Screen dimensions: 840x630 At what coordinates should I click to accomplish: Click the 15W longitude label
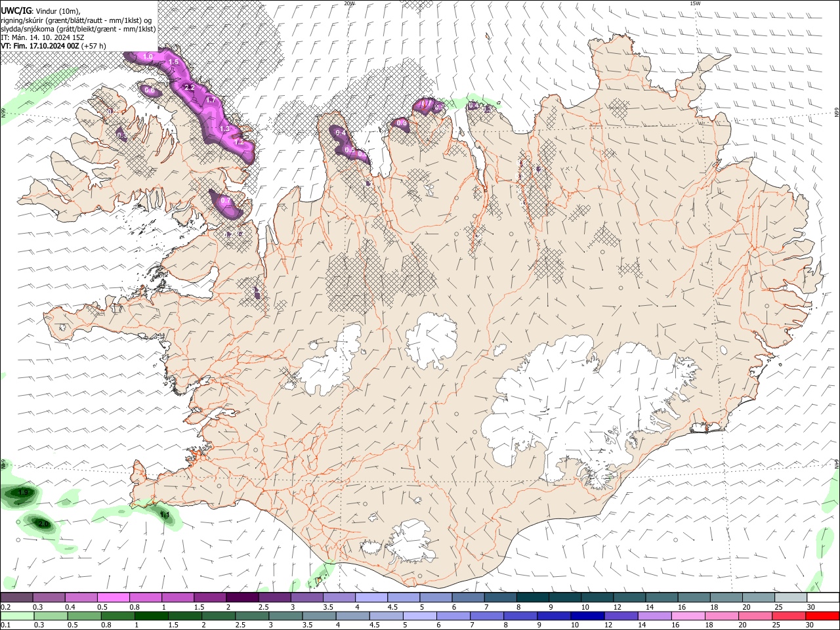pyautogui.click(x=695, y=3)
